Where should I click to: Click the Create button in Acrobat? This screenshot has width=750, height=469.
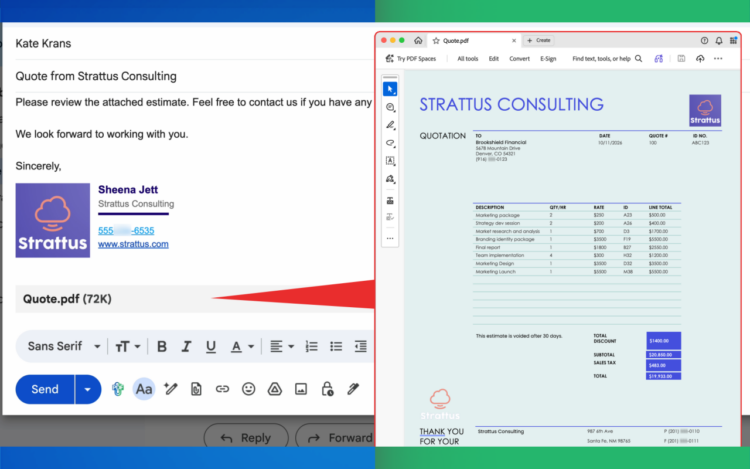539,41
